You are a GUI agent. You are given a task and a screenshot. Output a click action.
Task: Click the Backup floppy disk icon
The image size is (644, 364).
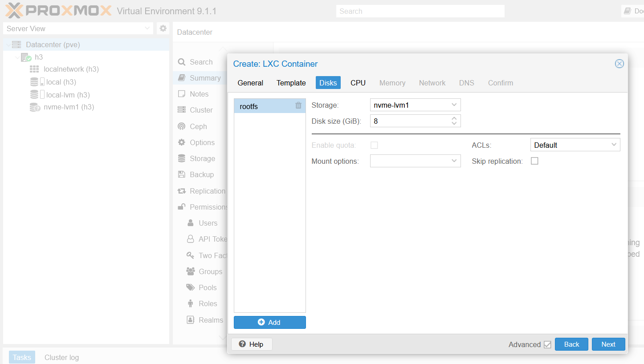[181, 174]
